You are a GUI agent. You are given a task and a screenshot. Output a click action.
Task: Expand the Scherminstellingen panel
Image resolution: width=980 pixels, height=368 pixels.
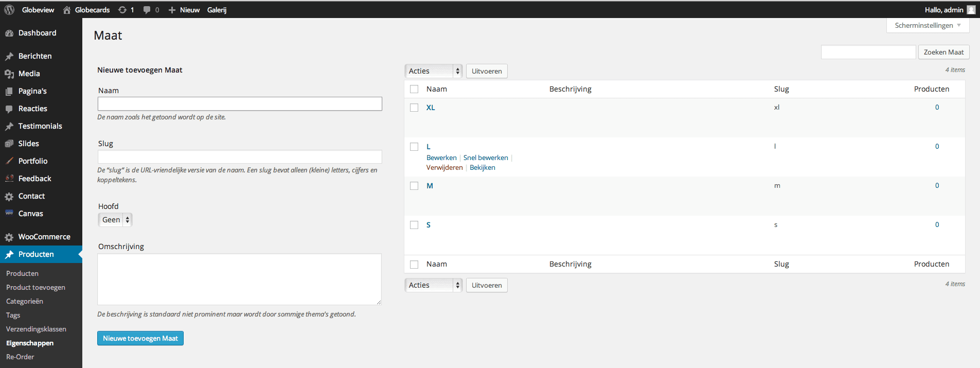pyautogui.click(x=928, y=25)
